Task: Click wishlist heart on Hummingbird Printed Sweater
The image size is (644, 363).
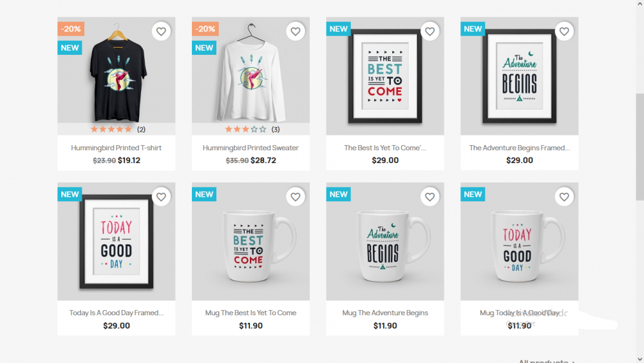Action: point(296,31)
